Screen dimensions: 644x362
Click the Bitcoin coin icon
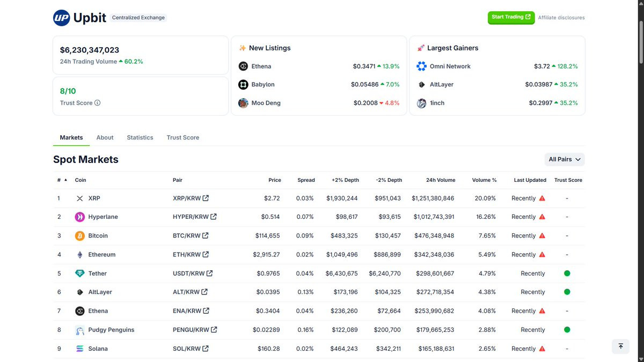80,236
